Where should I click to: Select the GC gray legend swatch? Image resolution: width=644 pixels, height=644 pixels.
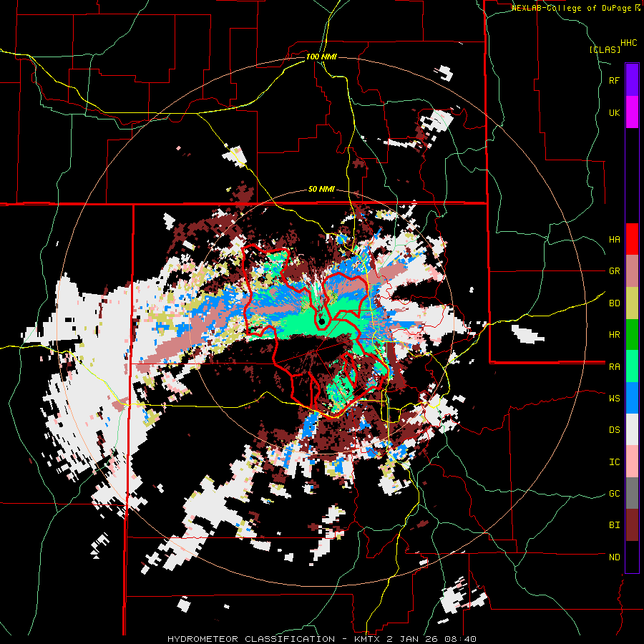point(632,493)
